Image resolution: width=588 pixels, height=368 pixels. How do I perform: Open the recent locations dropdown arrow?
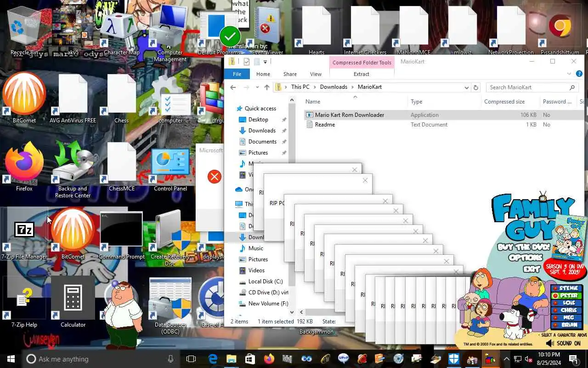coord(257,87)
